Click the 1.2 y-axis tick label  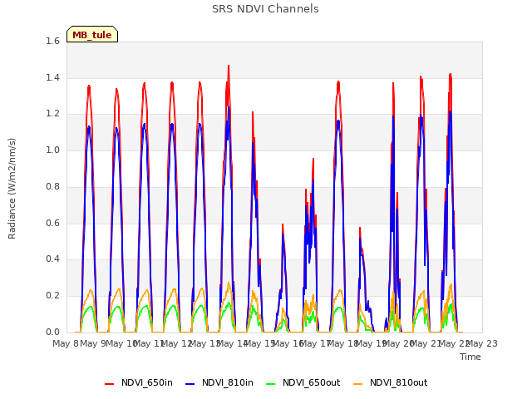(52, 114)
